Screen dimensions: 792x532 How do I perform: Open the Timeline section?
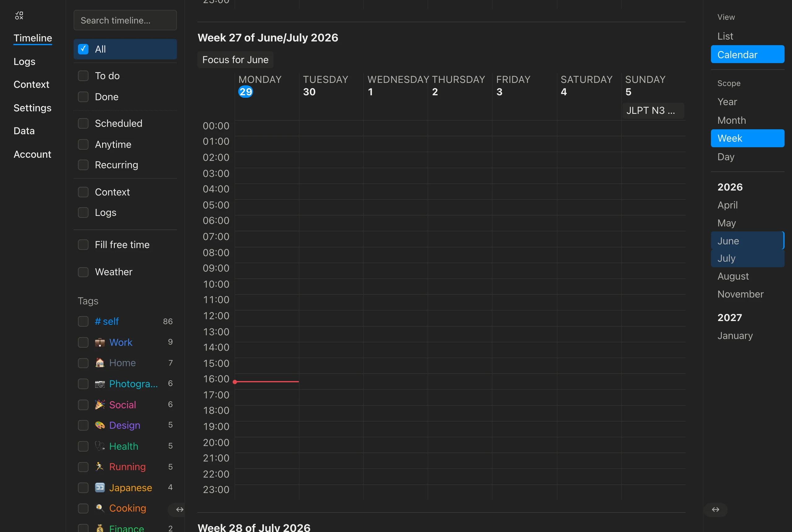click(32, 38)
